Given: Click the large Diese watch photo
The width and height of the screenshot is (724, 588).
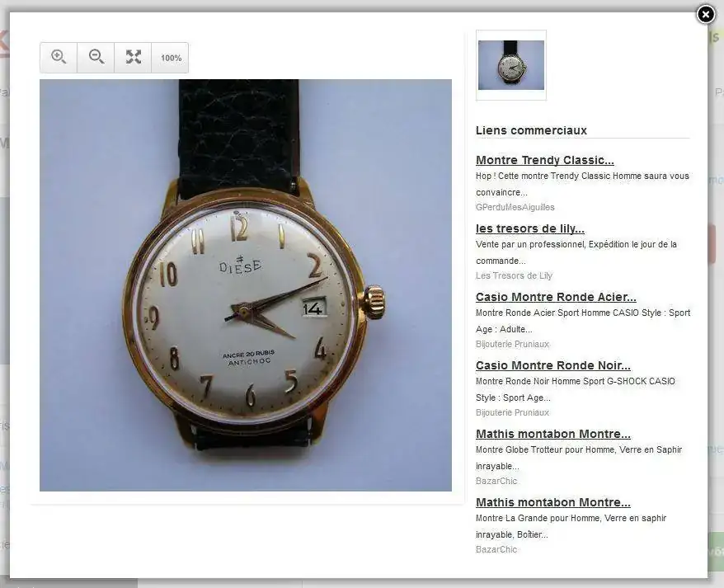Looking at the screenshot, I should click(x=246, y=285).
